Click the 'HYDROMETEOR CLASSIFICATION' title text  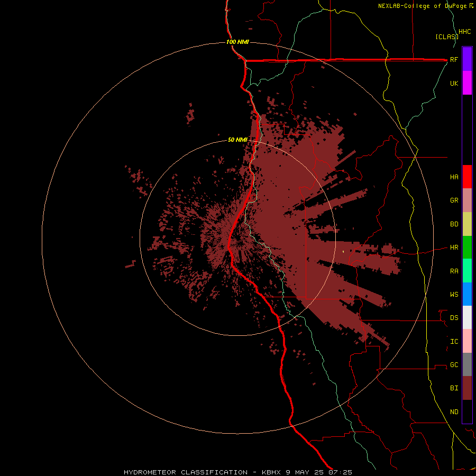186,472
